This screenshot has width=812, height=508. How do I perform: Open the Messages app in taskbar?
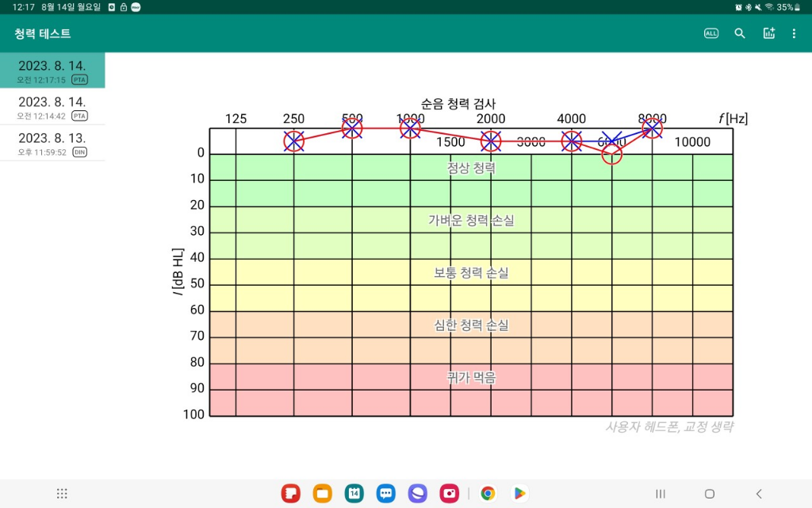pos(386,494)
